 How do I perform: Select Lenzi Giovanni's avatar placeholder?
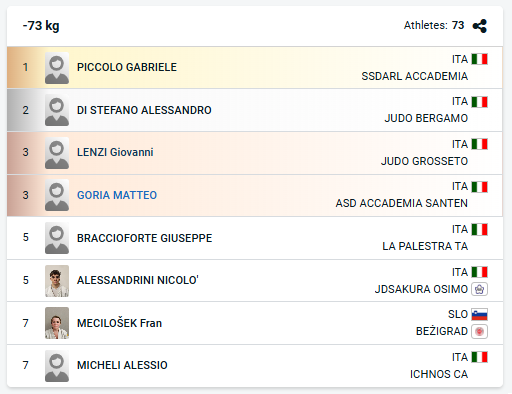click(57, 153)
